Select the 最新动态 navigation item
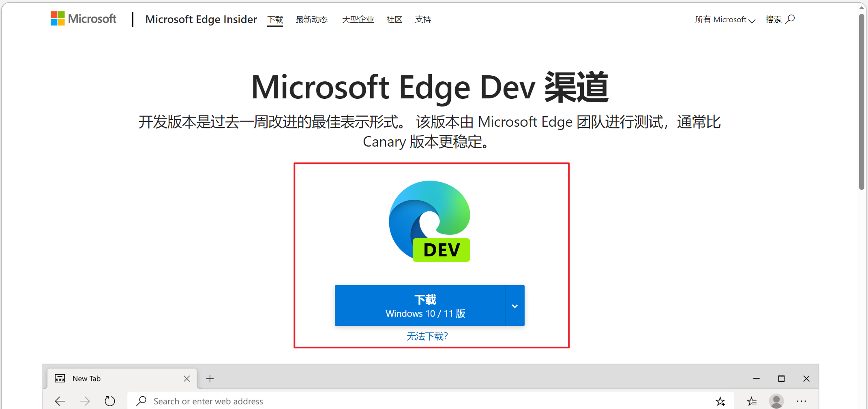 coord(311,19)
